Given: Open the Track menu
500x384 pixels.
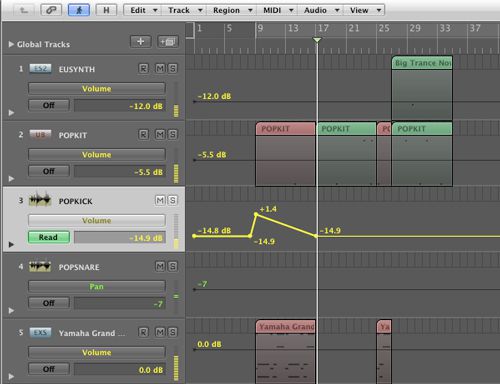Looking at the screenshot, I should tap(184, 10).
